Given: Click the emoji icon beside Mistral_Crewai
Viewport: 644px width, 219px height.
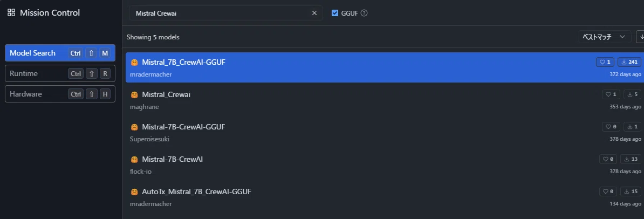Looking at the screenshot, I should coord(134,95).
